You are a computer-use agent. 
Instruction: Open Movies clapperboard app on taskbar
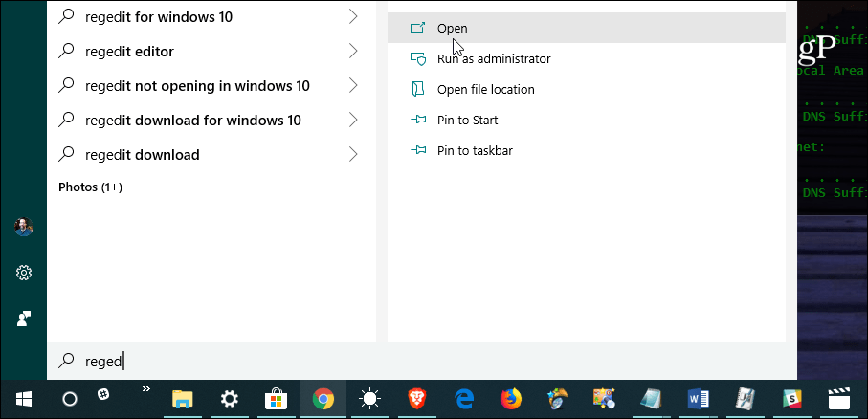coord(838,399)
